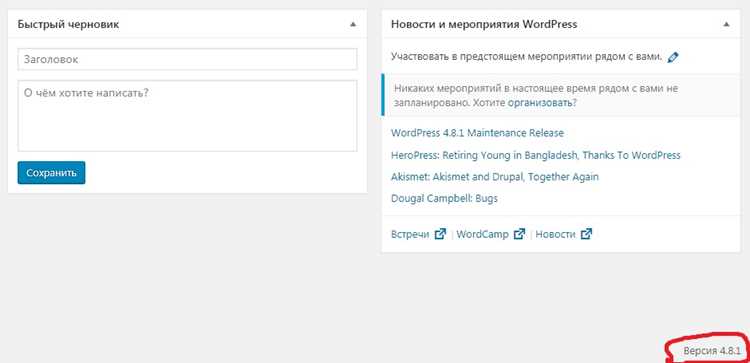This screenshot has height=363, width=750.
Task: Collapse the Новости и мероприятия WordPress widget
Action: [x=727, y=24]
